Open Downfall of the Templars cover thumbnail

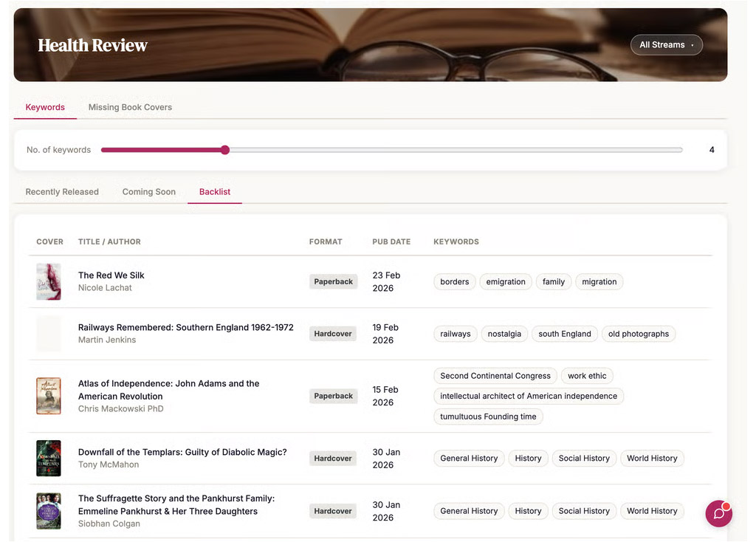49,458
